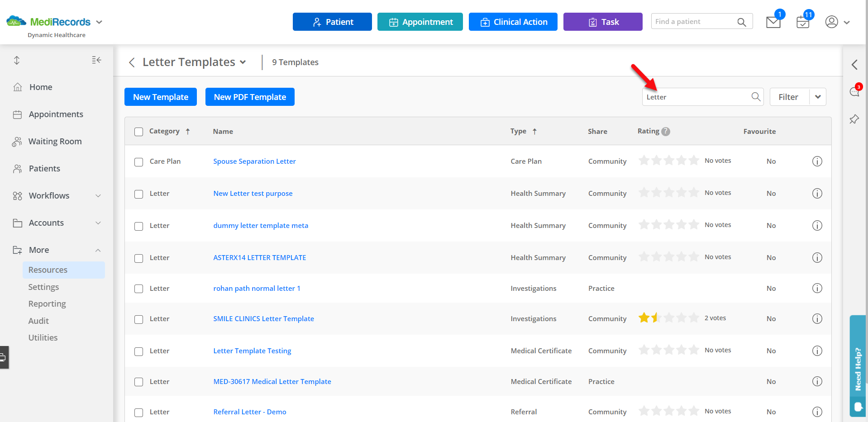Check the dummy letter template meta checkbox

coord(139,226)
